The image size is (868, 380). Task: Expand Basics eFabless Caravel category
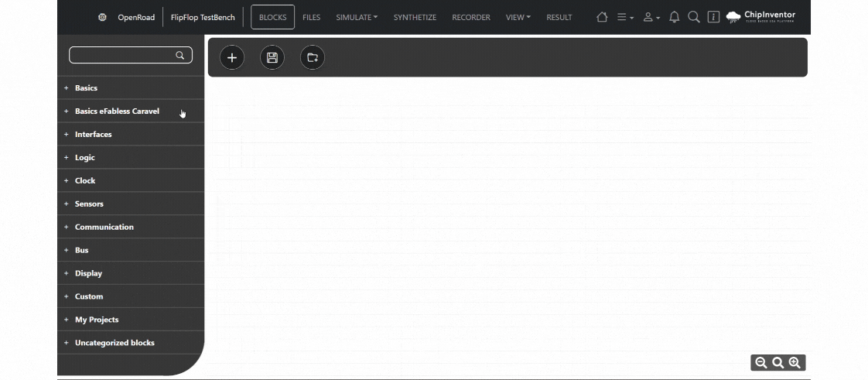coord(131,111)
